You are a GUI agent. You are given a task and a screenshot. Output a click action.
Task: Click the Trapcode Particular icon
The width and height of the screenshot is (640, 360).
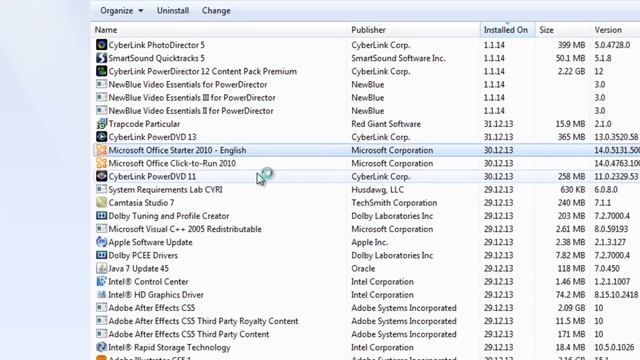coord(101,124)
